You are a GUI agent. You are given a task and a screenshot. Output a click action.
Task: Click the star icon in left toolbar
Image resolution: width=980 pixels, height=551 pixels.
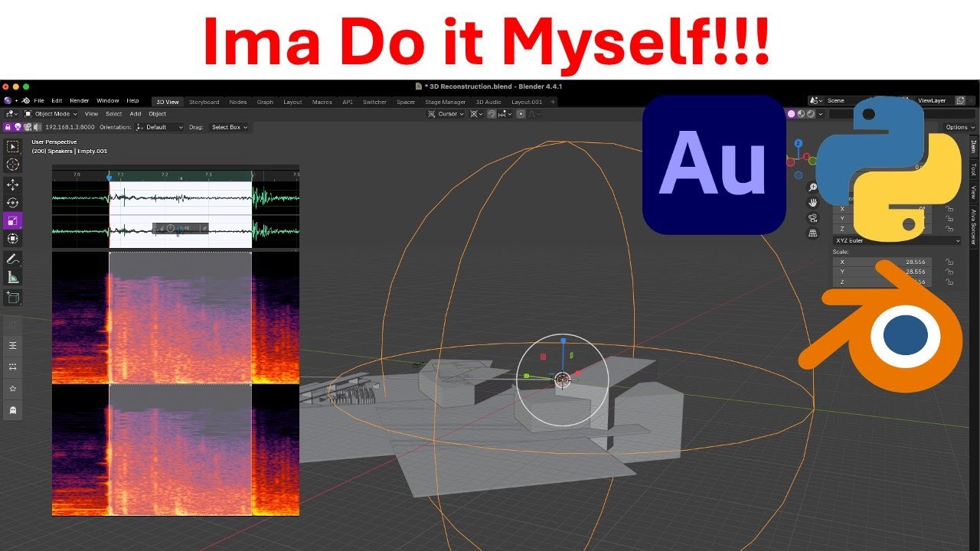tap(13, 389)
